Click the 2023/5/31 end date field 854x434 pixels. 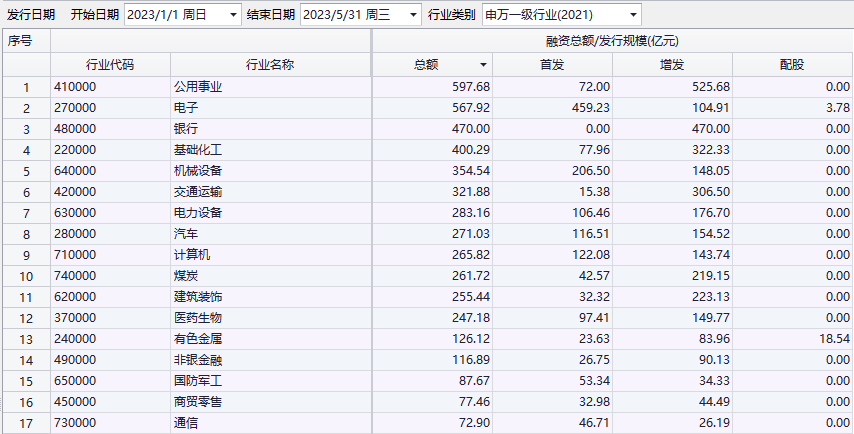pyautogui.click(x=352, y=15)
